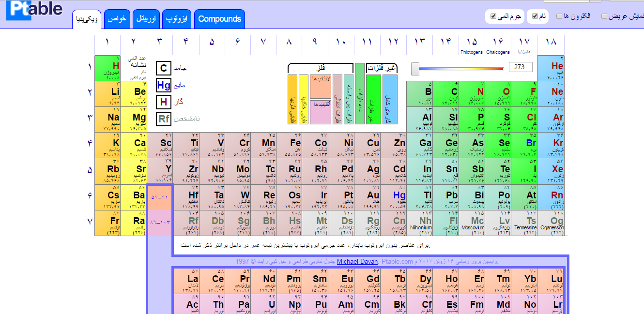The width and height of the screenshot is (644, 314).
Task: Click the Ptable logo
Action: click(34, 10)
